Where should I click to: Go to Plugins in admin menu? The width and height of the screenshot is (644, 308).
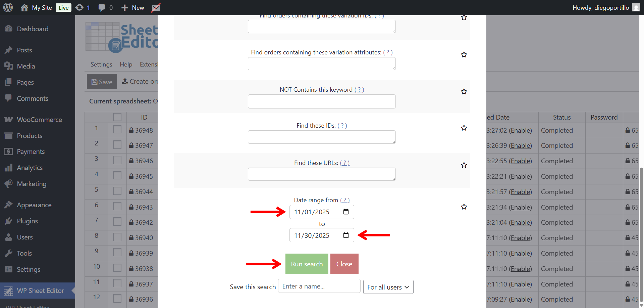point(27,221)
